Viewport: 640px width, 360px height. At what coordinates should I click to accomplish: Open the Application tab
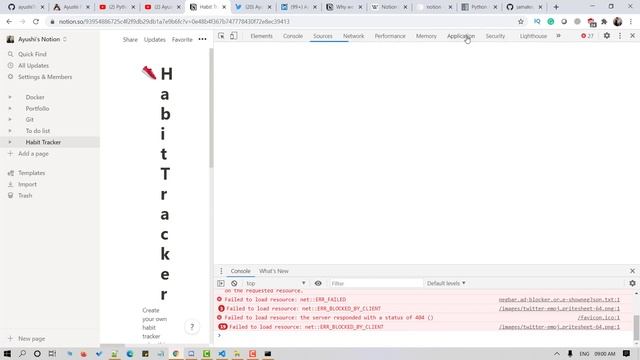[x=461, y=36]
